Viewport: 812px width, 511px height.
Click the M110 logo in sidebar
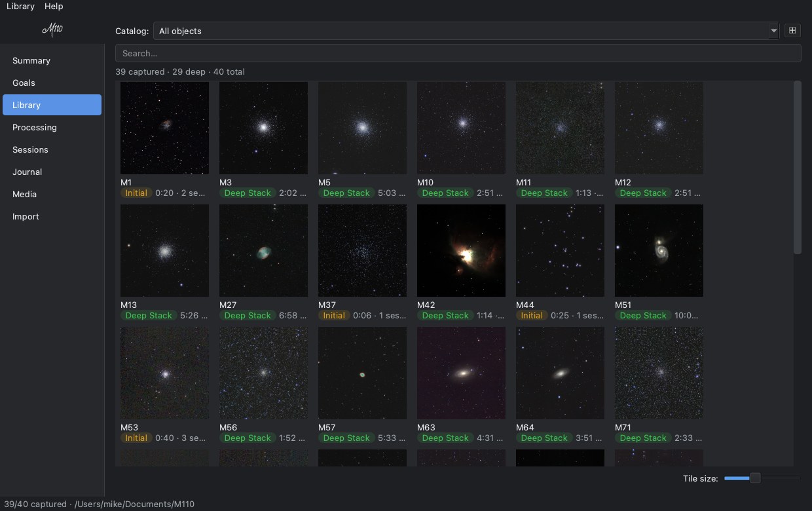click(52, 29)
